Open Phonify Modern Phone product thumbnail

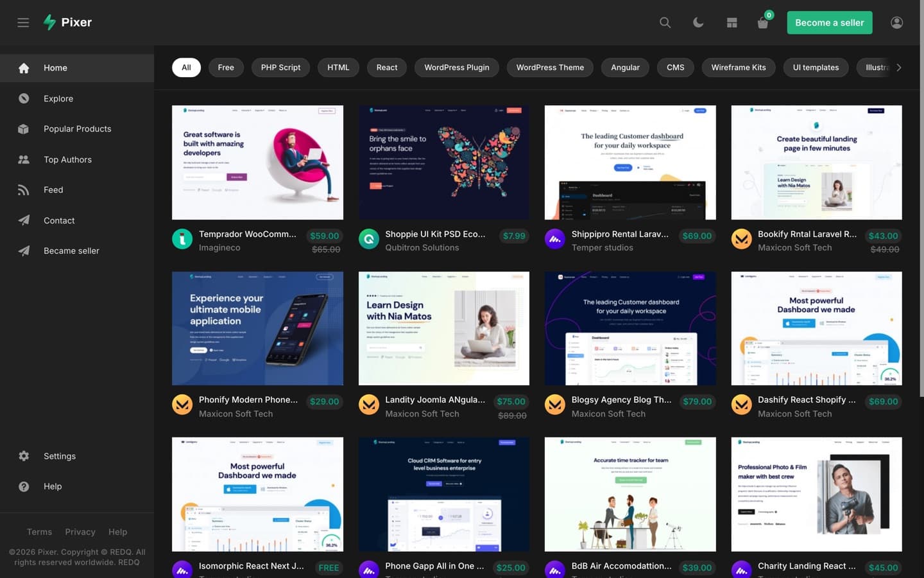point(257,328)
